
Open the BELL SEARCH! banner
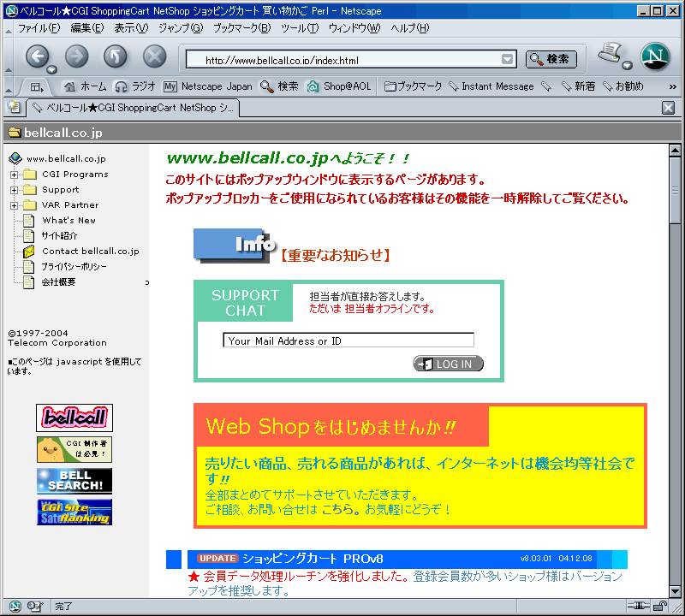[x=74, y=481]
